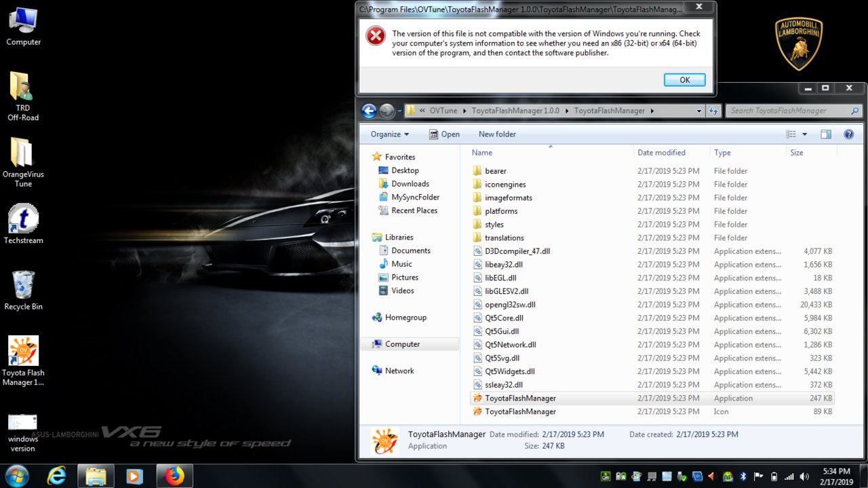Image resolution: width=868 pixels, height=488 pixels.
Task: Click the Safely Remove Hardware tray icon
Action: click(x=682, y=476)
